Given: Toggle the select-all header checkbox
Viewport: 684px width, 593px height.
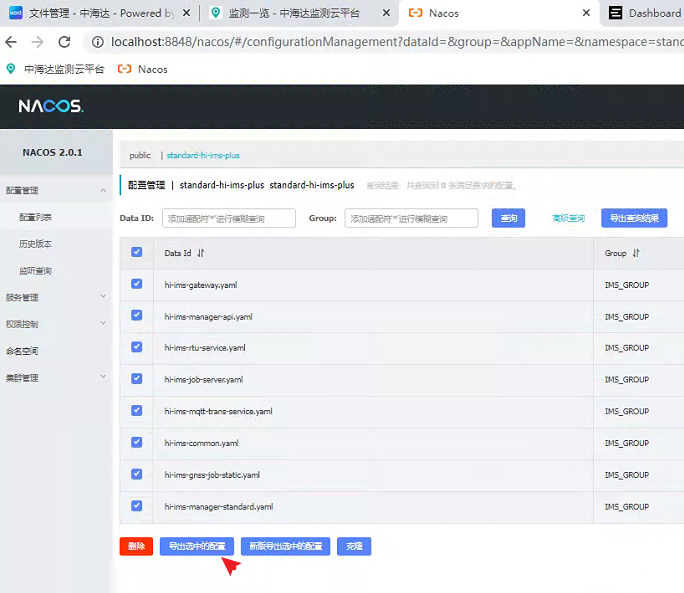Looking at the screenshot, I should tap(137, 253).
